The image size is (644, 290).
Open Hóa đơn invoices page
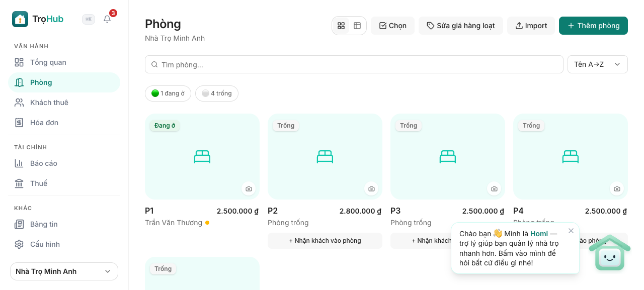click(x=64, y=123)
